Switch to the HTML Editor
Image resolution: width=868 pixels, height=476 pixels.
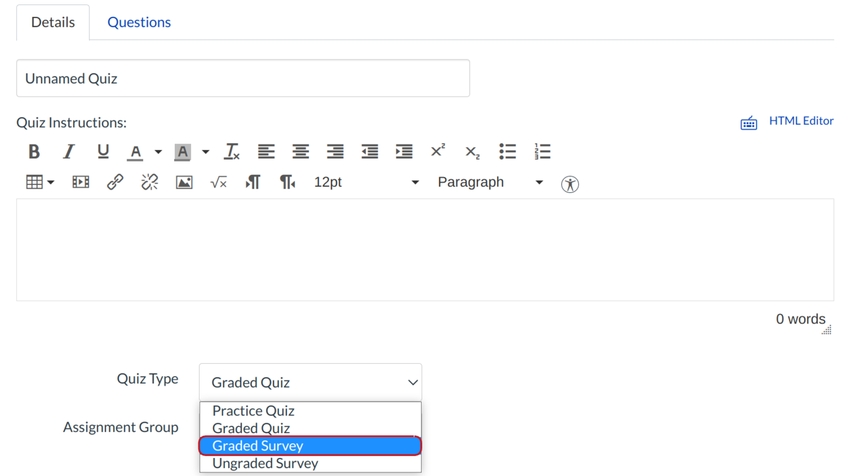point(800,121)
